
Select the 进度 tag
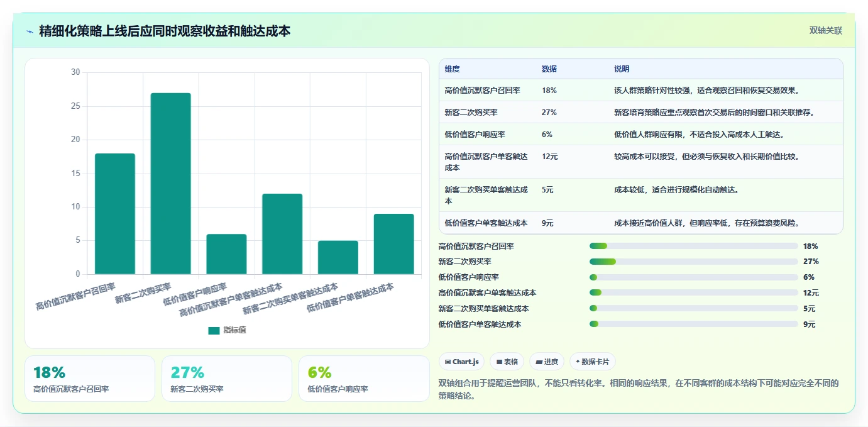pyautogui.click(x=547, y=362)
